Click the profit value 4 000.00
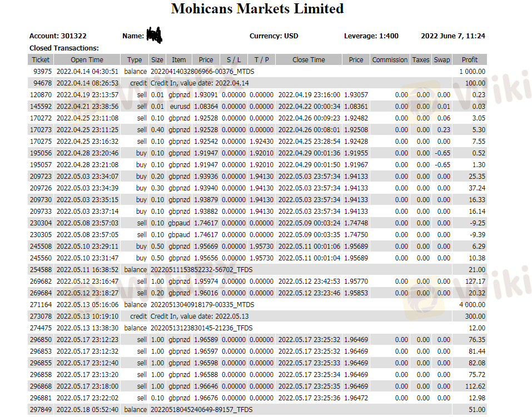532x417 pixels. click(x=473, y=305)
